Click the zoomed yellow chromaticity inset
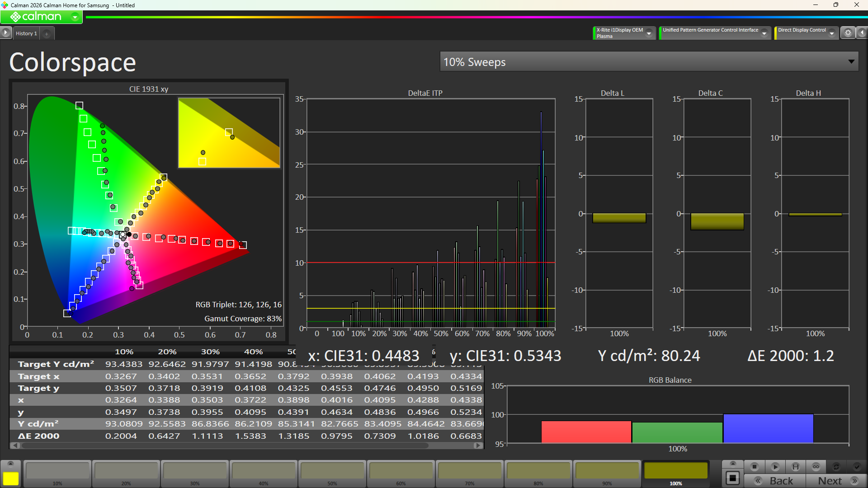Screen dimensions: 868x488 coord(229,133)
